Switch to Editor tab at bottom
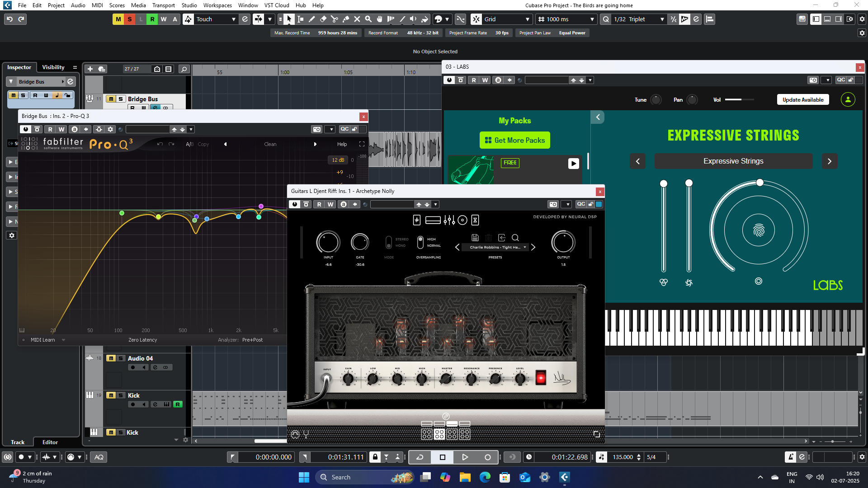This screenshot has height=488, width=868. (50, 442)
